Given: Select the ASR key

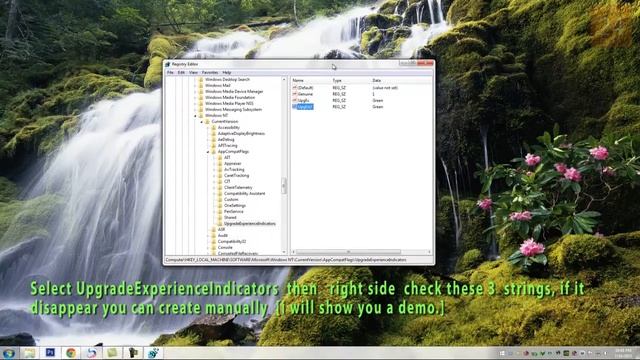Looking at the screenshot, I should tap(222, 230).
